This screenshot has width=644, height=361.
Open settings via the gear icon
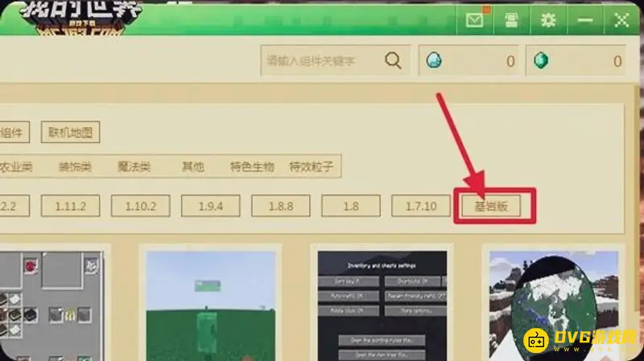[548, 20]
